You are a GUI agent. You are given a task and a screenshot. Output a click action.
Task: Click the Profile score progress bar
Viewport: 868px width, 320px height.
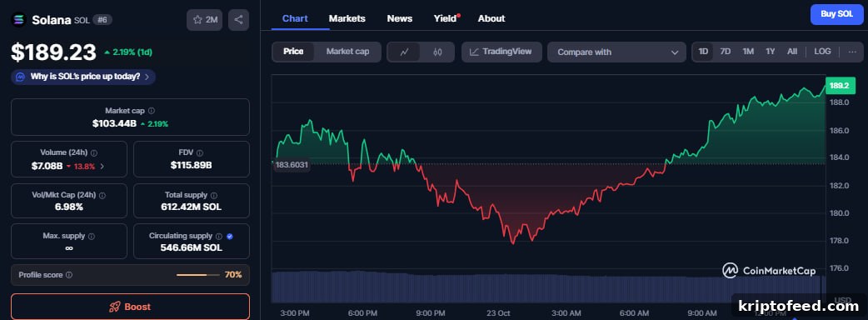[197, 275]
